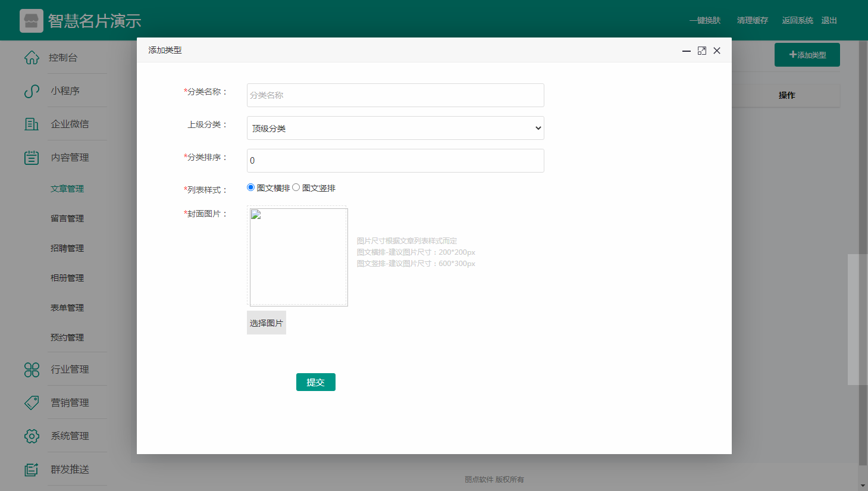The width and height of the screenshot is (868, 491).
Task: Click the 添加类型 dialog title
Action: coord(165,50)
